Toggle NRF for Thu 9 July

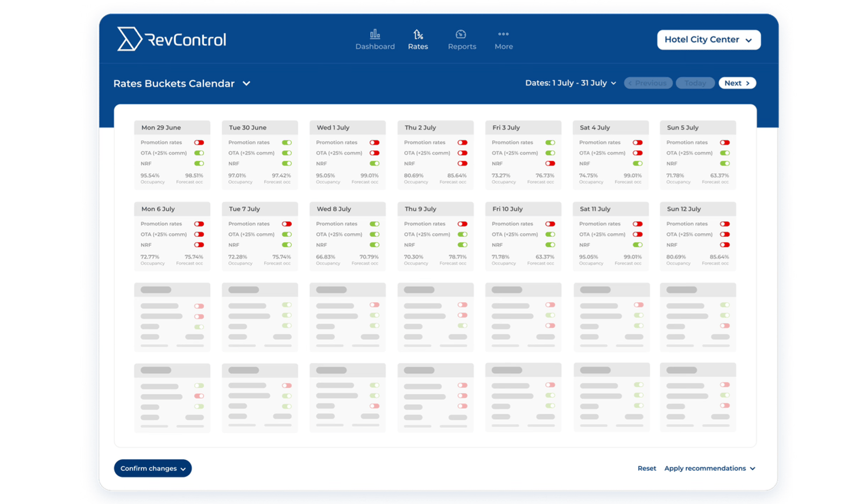pyautogui.click(x=462, y=245)
